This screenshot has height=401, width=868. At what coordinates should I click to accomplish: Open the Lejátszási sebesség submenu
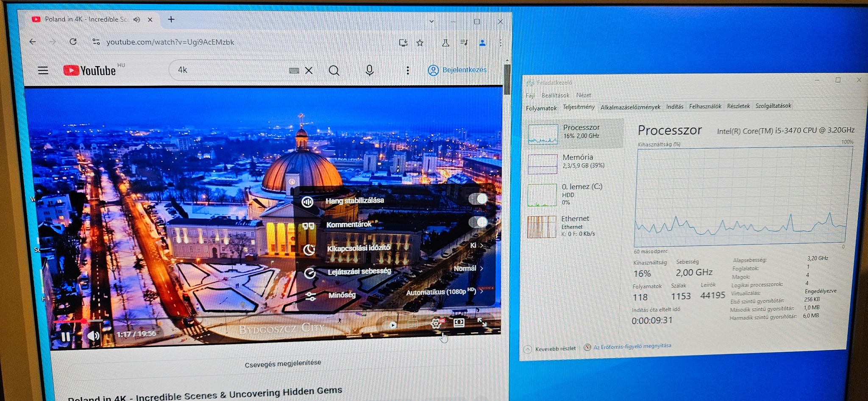tap(395, 270)
